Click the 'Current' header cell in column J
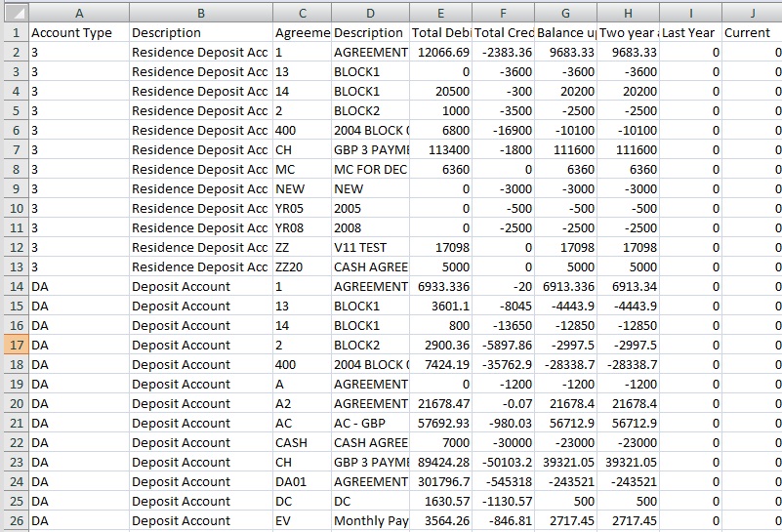This screenshot has width=782, height=532. coord(753,33)
